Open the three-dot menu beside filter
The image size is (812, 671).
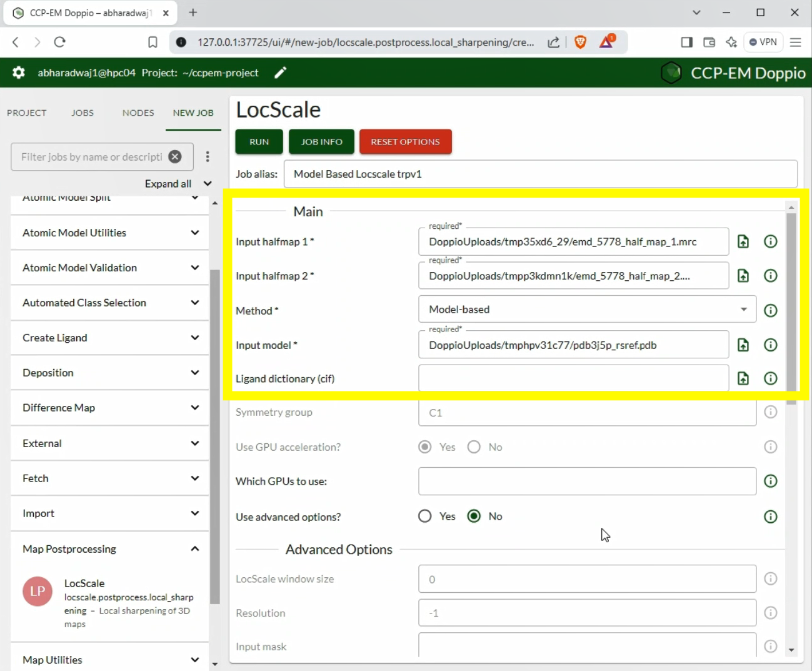[x=208, y=157]
